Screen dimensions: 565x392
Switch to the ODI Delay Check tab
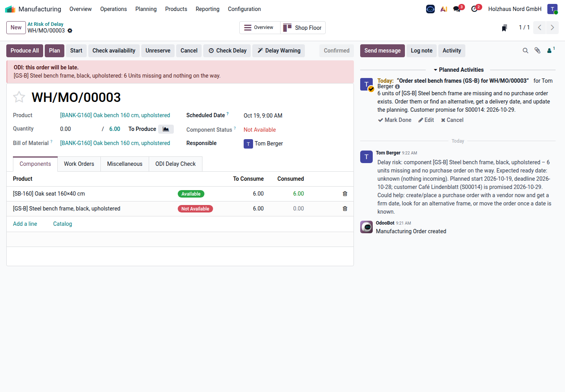point(175,164)
